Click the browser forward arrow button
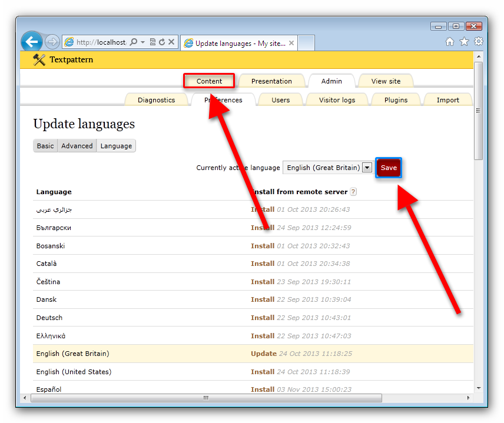The width and height of the screenshot is (504, 423). (52, 42)
